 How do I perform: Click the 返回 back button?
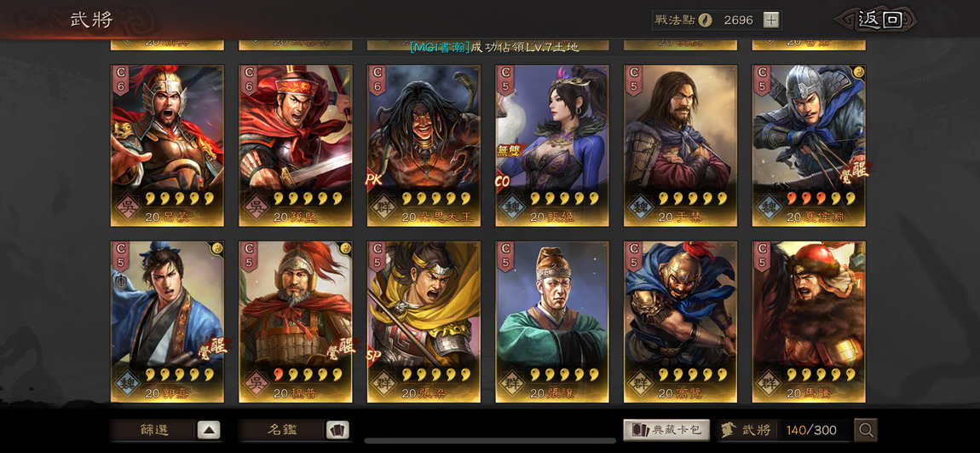(878, 20)
